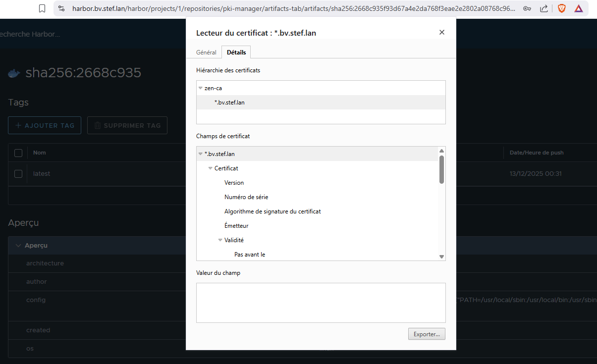Image resolution: width=597 pixels, height=364 pixels.
Task: Tick the checkbox for the latest tag
Action: [18, 174]
